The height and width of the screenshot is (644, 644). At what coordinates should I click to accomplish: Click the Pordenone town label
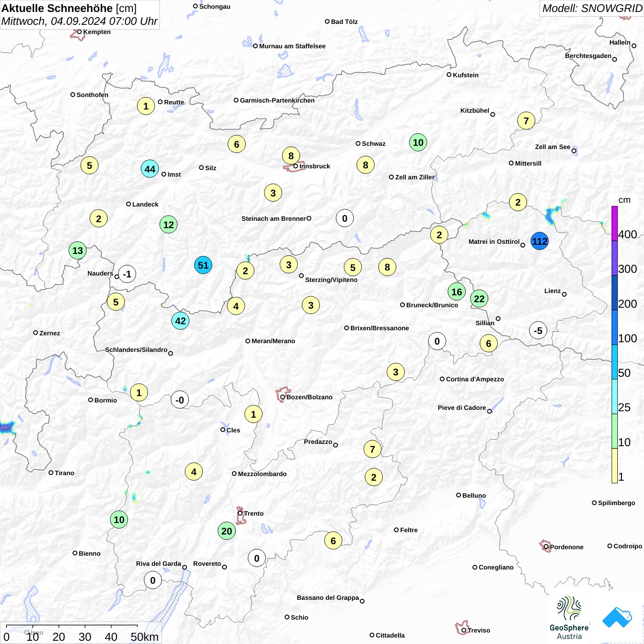pos(566,547)
